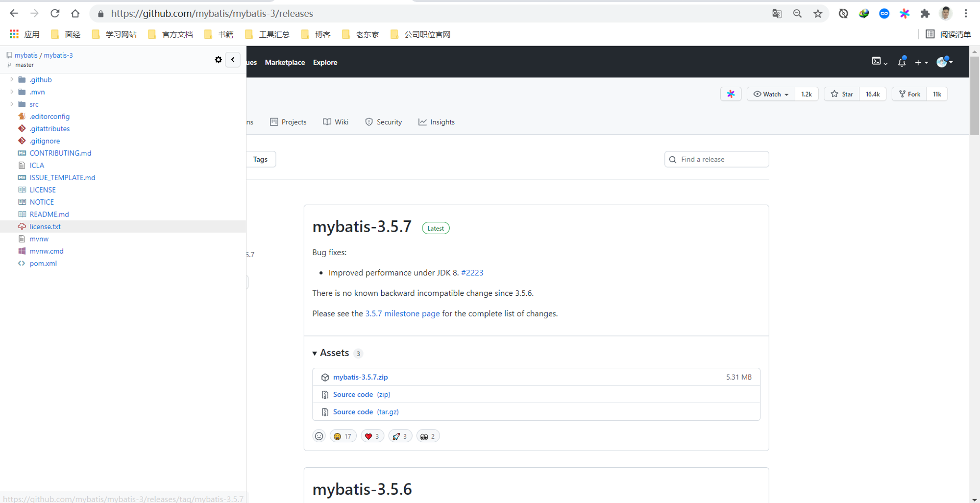Open the Watch dropdown
980x503 pixels.
point(771,94)
